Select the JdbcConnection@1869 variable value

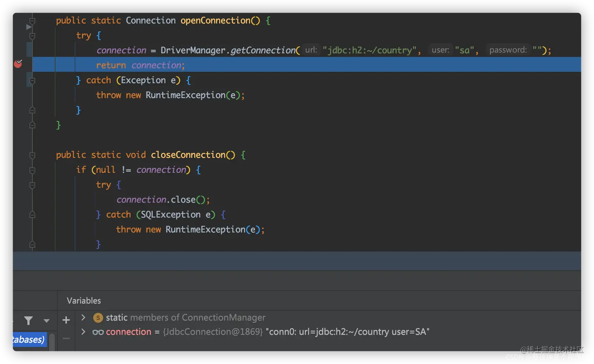(213, 332)
